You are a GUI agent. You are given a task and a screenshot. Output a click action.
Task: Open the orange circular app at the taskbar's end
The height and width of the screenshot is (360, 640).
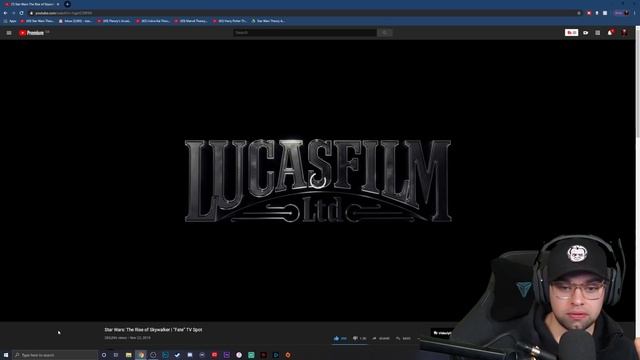288,355
